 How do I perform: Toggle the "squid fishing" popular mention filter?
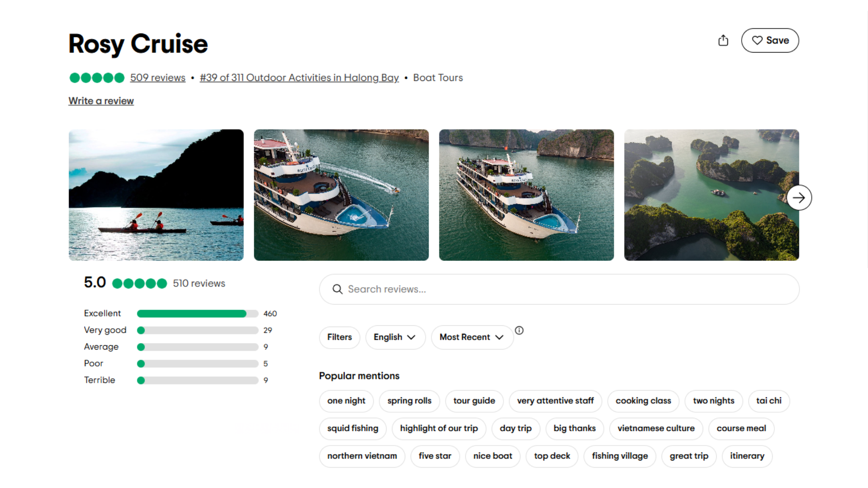click(353, 428)
